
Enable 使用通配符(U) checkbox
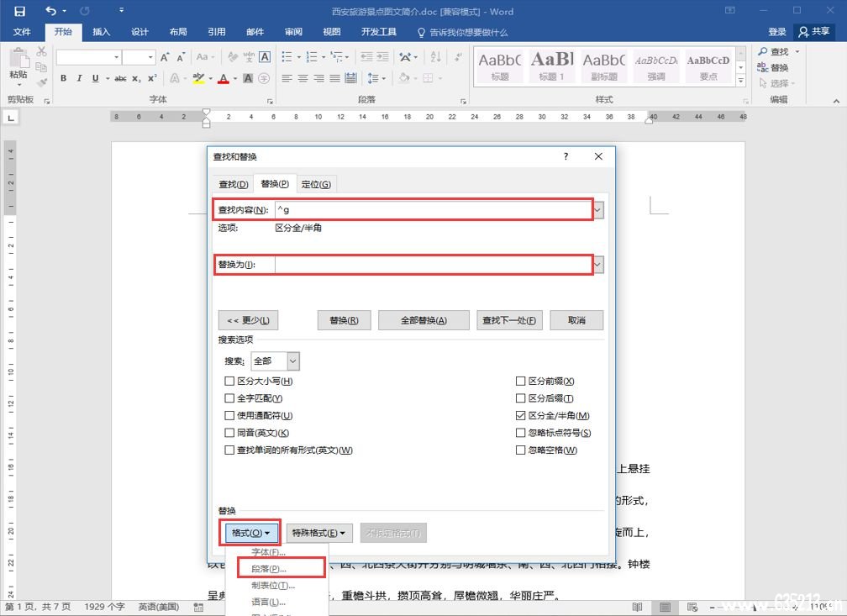229,415
